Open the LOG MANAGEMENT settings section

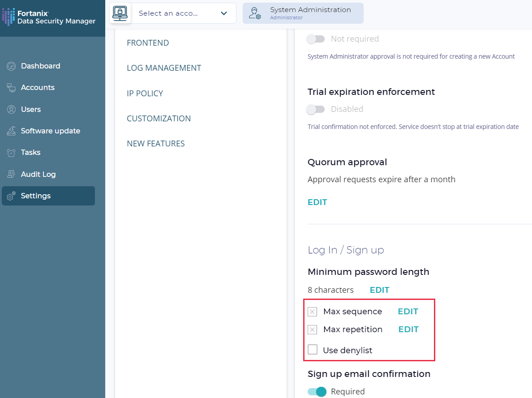tap(164, 68)
